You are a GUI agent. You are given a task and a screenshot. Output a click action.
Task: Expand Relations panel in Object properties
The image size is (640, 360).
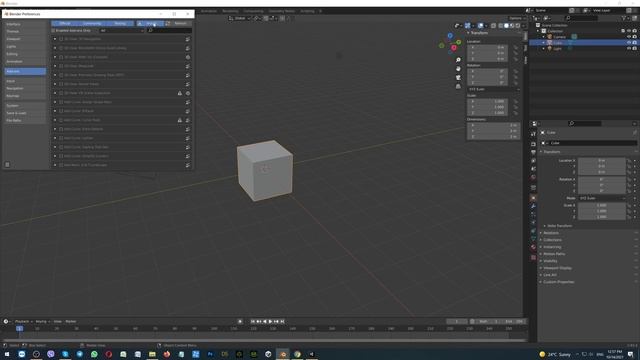coord(551,233)
